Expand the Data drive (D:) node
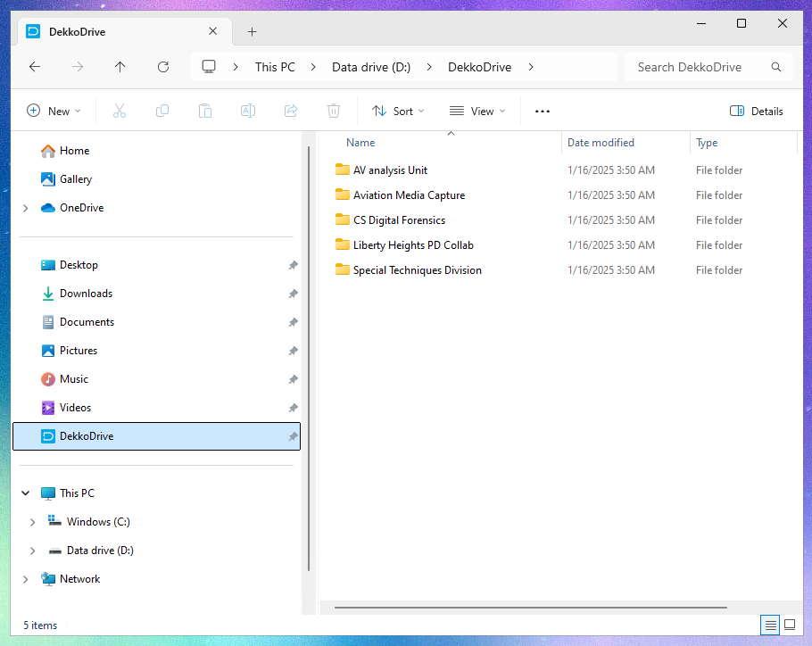The width and height of the screenshot is (812, 646). [x=33, y=551]
